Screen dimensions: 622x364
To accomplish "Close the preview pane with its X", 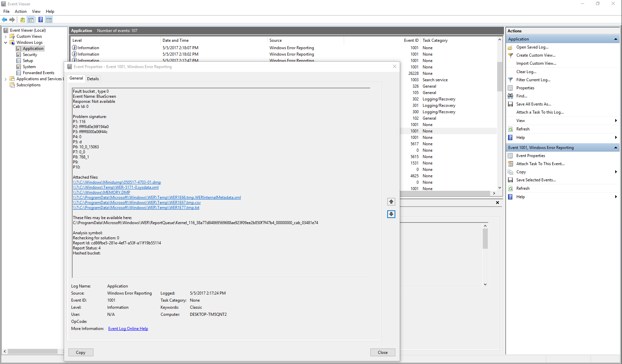I will click(x=498, y=203).
